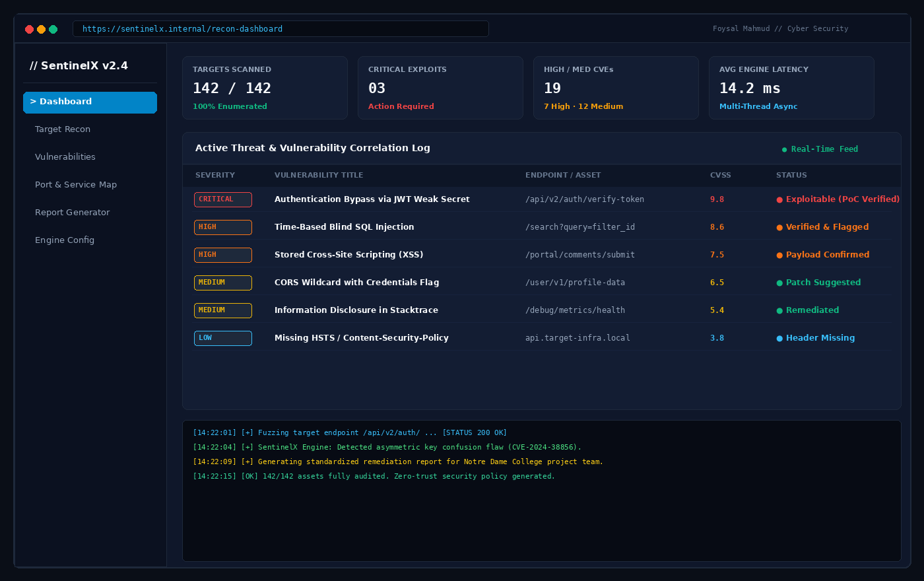The image size is (924, 581).
Task: Select Port & Service Map
Action: pyautogui.click(x=76, y=185)
